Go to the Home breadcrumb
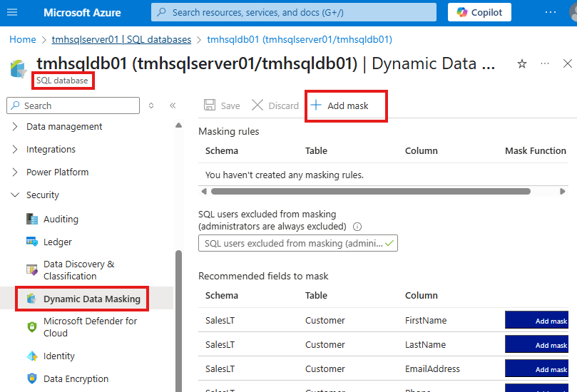This screenshot has width=577, height=392. click(x=23, y=39)
